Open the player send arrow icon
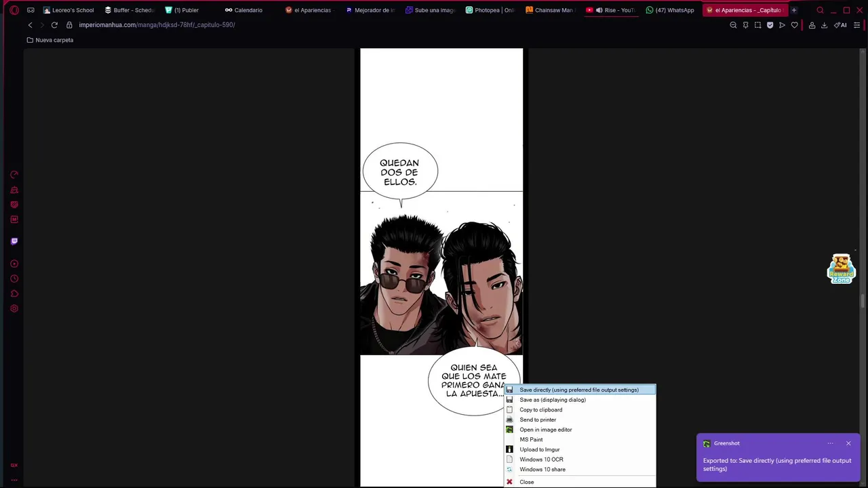Screen dimensions: 868x488 click(782, 25)
